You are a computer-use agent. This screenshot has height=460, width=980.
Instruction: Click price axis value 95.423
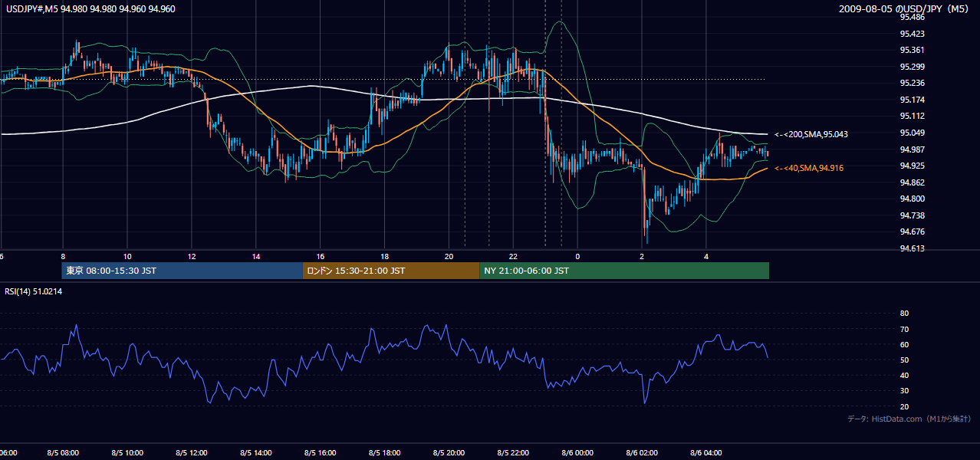(x=913, y=34)
